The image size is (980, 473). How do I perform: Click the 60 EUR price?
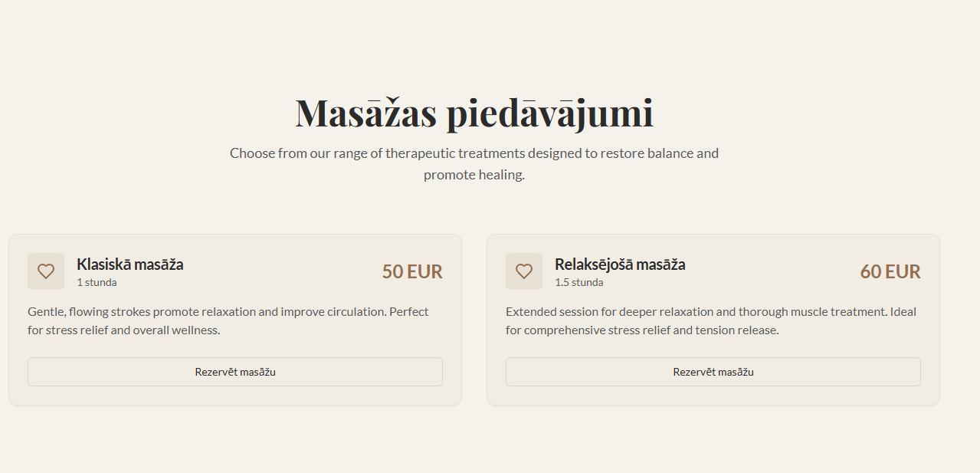pos(890,272)
